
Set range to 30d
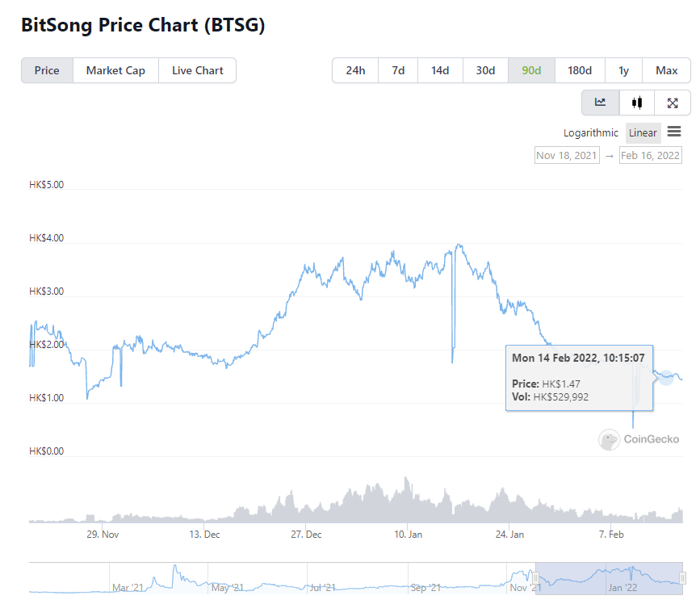click(486, 70)
